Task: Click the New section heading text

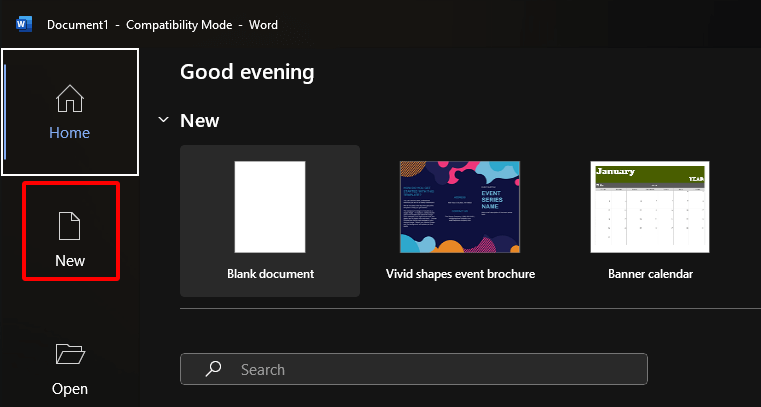Action: click(x=199, y=120)
